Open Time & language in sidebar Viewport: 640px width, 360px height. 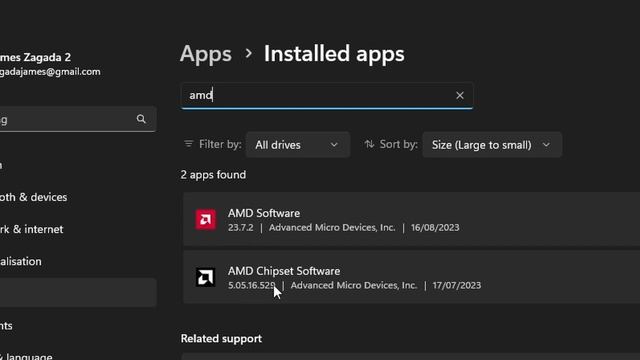(26, 356)
